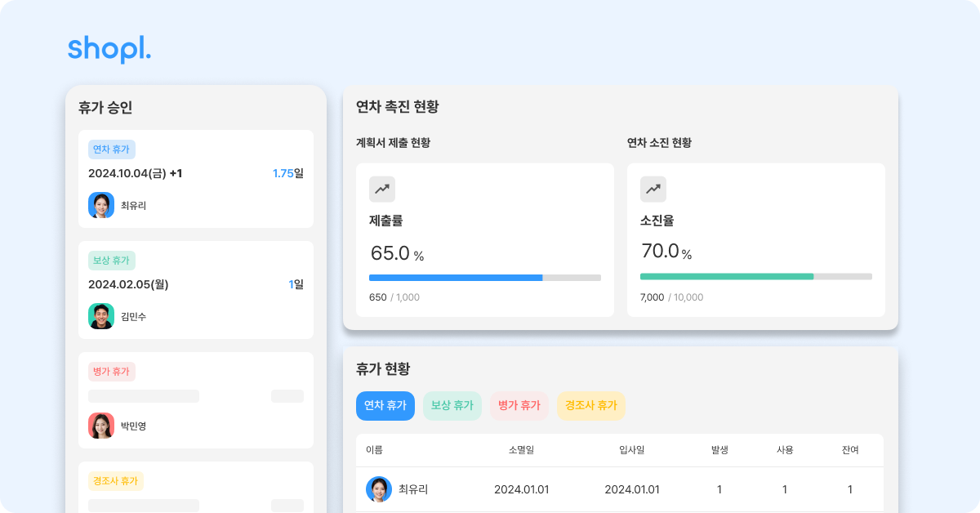Click 최유리's avatar in the 휴가 현황 table
Screen dimensions: 980x513
pos(379,489)
